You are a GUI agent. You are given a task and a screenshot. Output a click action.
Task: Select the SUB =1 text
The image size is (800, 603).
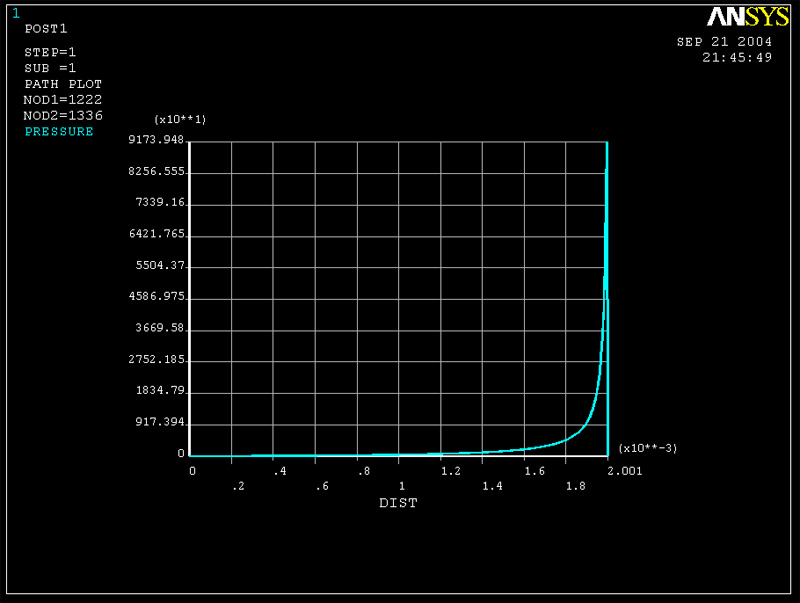(50, 68)
